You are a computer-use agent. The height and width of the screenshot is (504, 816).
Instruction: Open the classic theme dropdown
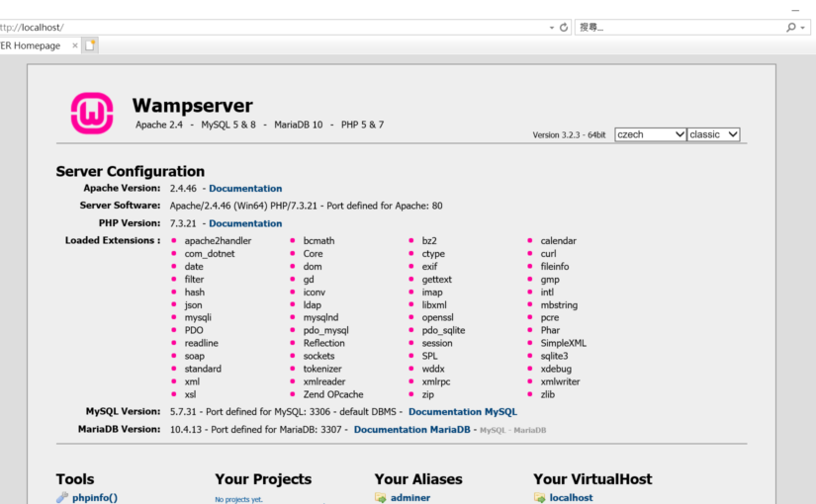[713, 134]
